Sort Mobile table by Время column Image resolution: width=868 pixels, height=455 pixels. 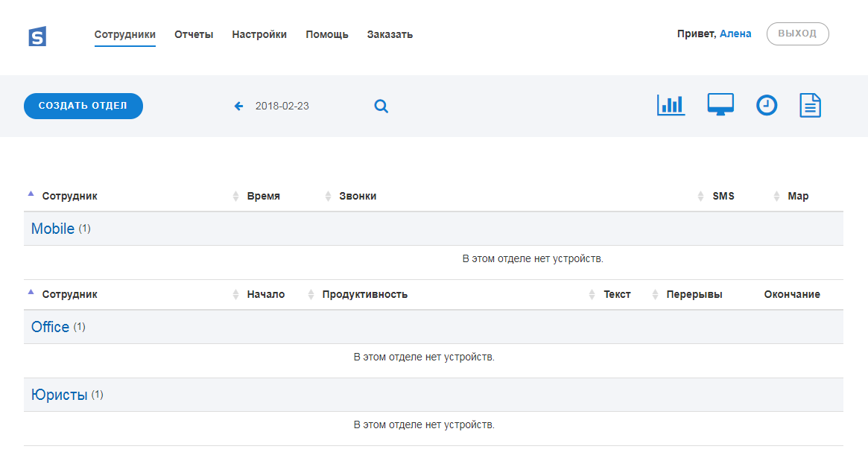[x=263, y=197]
